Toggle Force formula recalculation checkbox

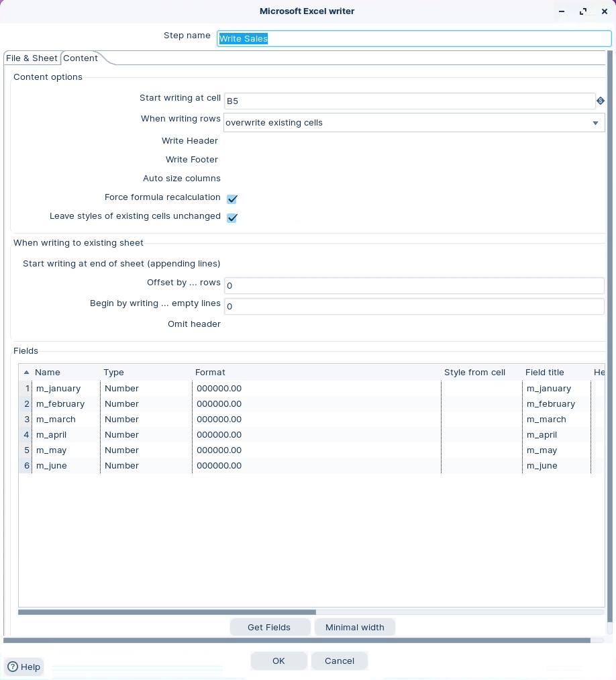click(232, 199)
